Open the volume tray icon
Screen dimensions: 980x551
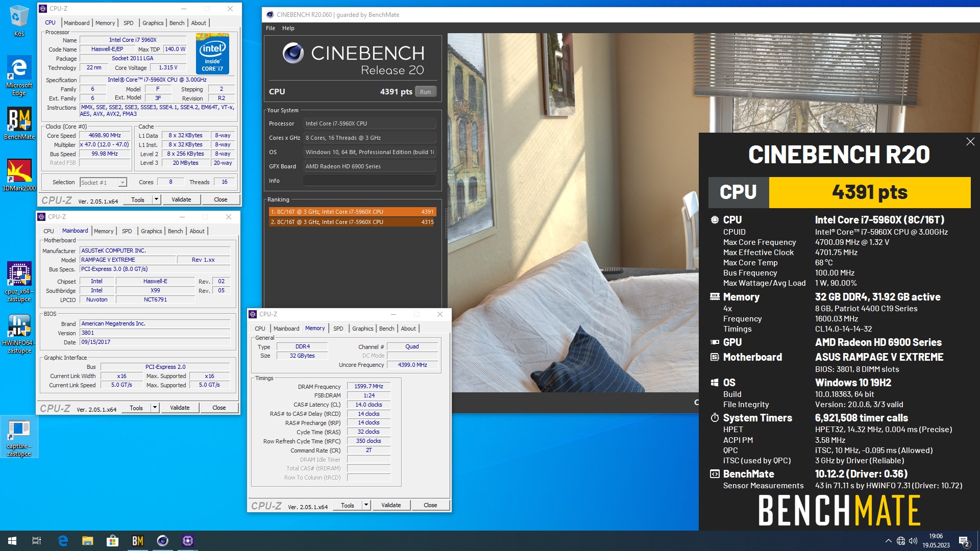click(913, 541)
